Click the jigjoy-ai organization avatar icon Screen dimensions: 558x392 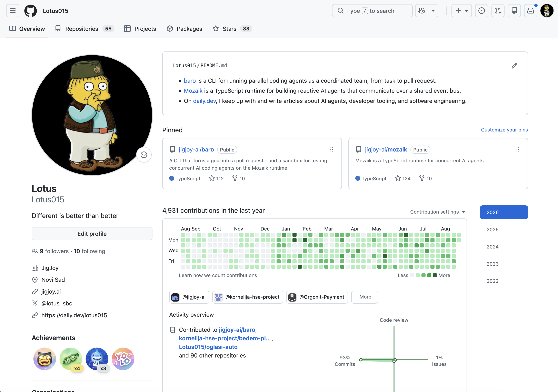click(175, 297)
